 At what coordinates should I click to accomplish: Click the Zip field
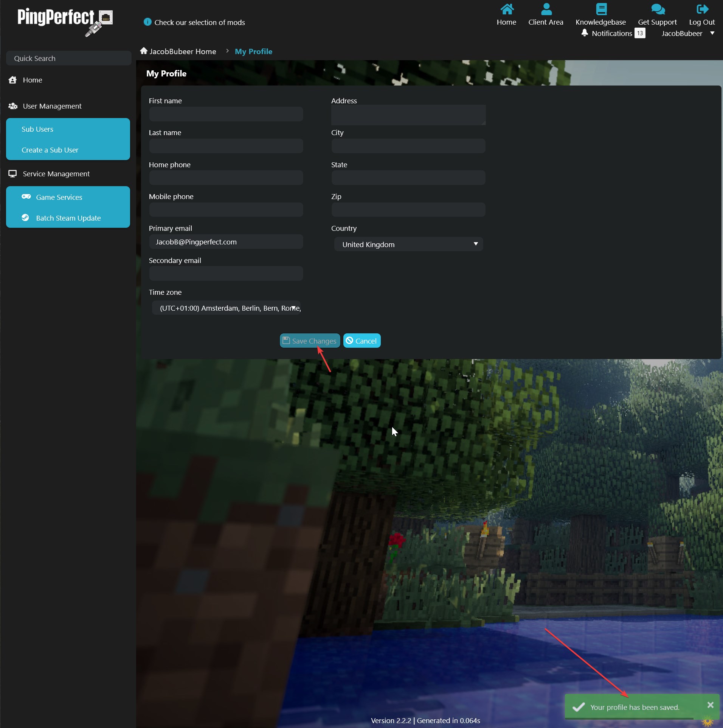(x=408, y=209)
